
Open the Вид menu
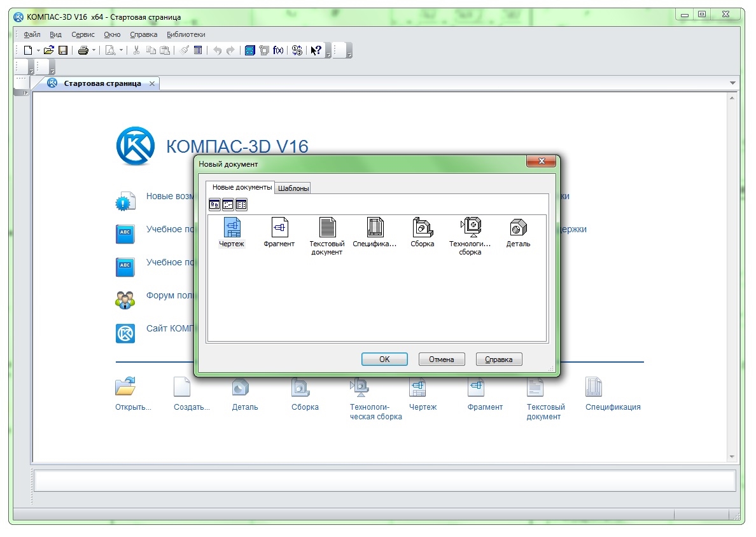coord(55,35)
